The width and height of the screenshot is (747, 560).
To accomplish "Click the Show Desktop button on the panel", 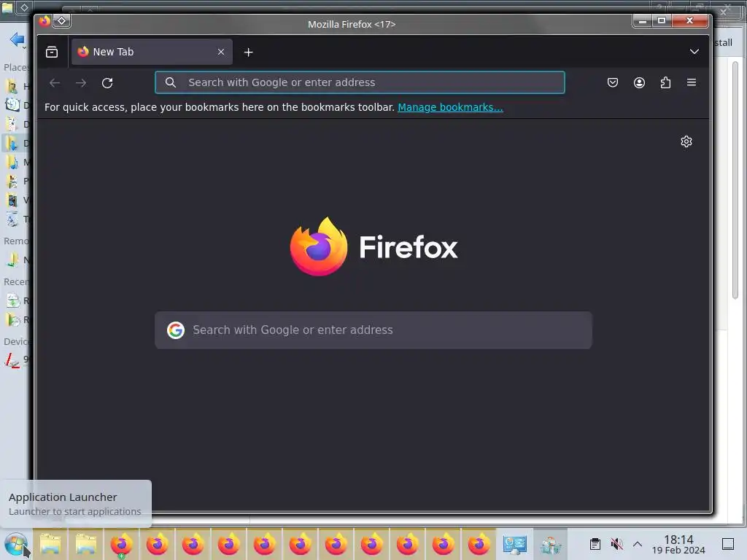I will 728,544.
